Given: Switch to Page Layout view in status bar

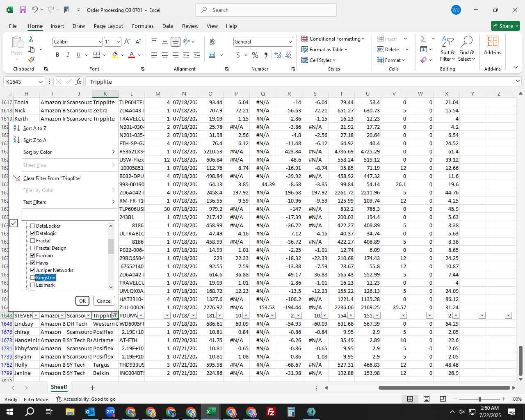Looking at the screenshot, I should 427,399.
